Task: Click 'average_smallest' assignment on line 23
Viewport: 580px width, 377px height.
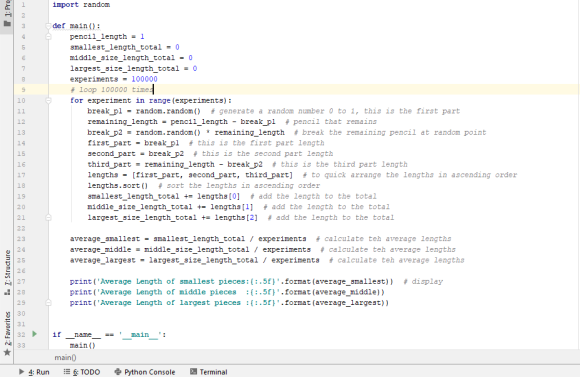Action: click(x=188, y=239)
